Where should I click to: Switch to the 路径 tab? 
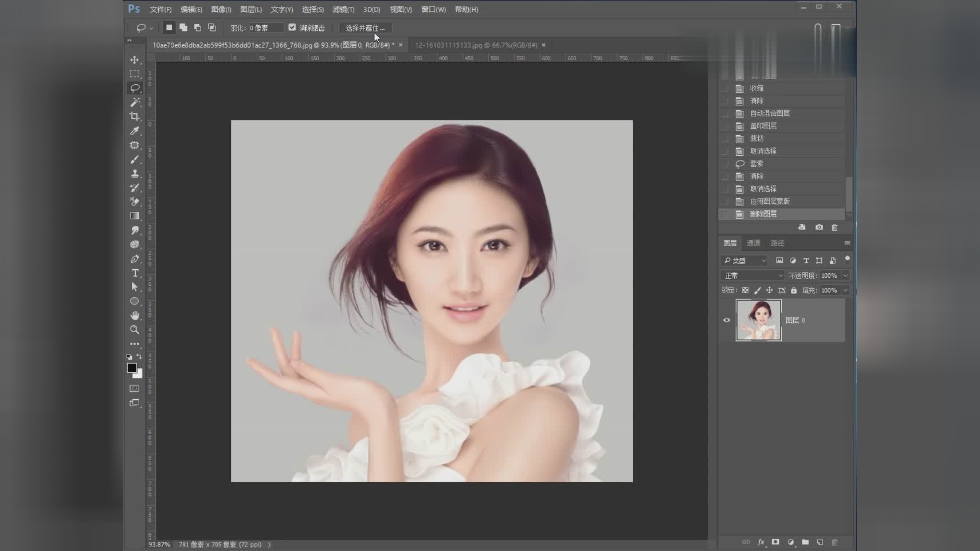coord(777,243)
